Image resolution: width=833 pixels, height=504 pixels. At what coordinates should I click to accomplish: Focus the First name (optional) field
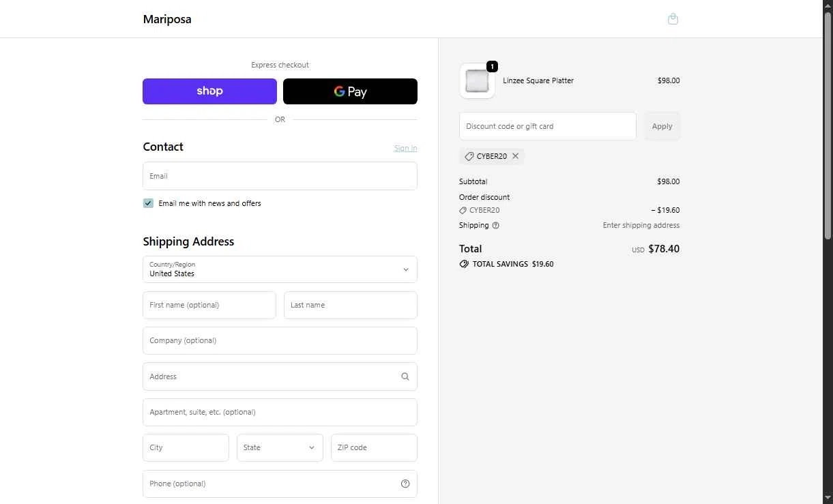point(209,305)
